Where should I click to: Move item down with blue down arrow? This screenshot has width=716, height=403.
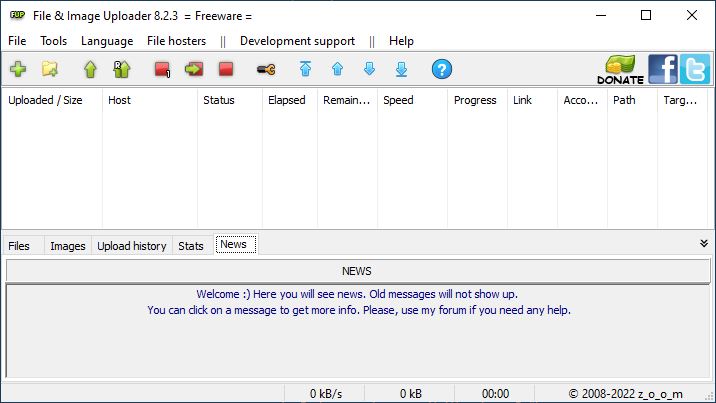tap(369, 69)
